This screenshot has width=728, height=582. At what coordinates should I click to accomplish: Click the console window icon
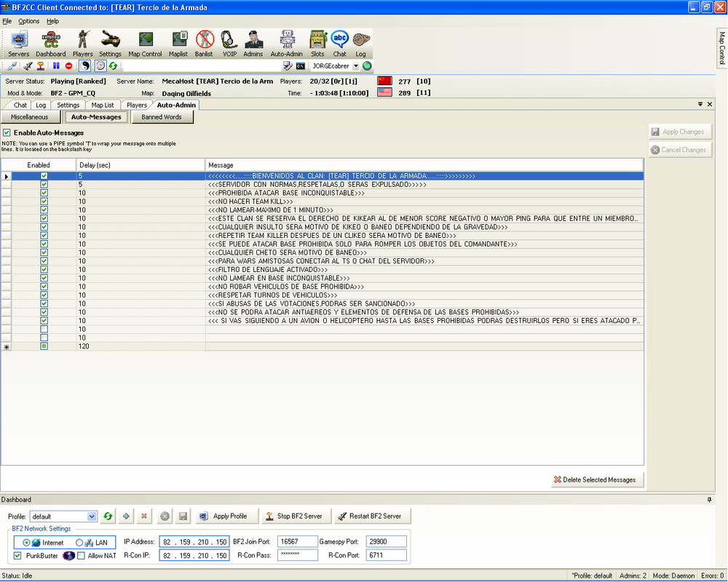(x=301, y=66)
